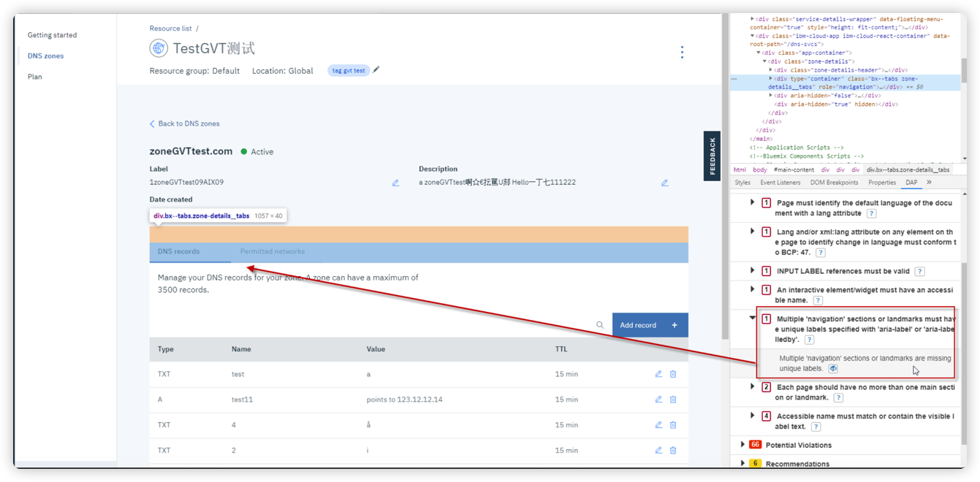Collapse the ibm-cloud-app div node
This screenshot has height=482, width=980.
753,36
